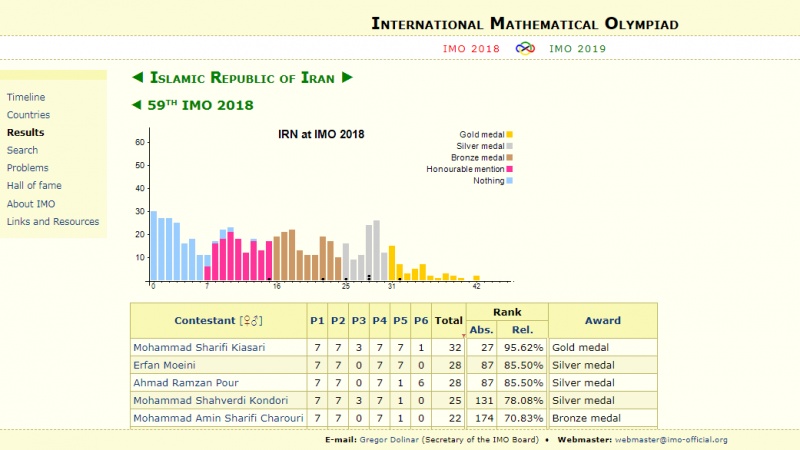Open Erfan Moeini's profile

(x=164, y=365)
